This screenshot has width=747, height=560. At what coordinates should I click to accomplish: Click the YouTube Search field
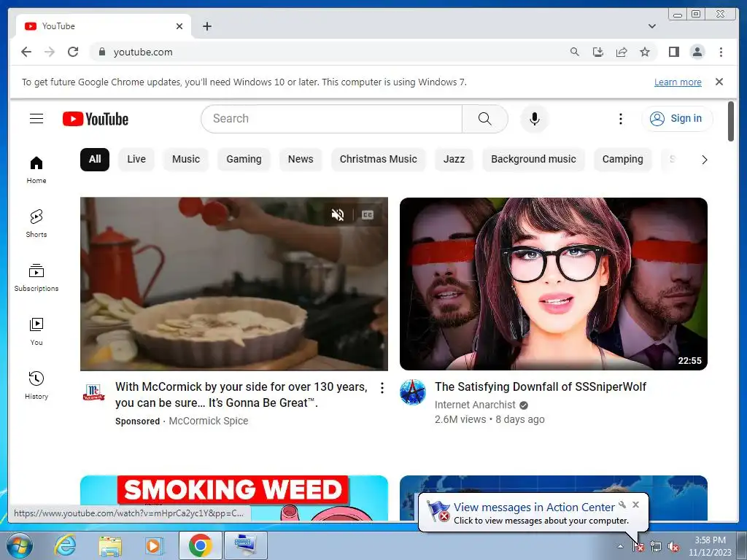[x=332, y=119]
